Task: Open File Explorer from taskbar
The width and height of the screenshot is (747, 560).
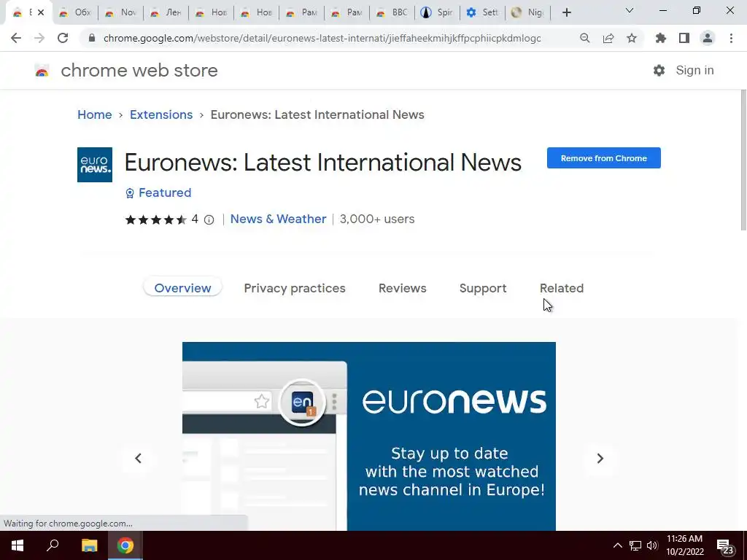Action: pyautogui.click(x=89, y=545)
